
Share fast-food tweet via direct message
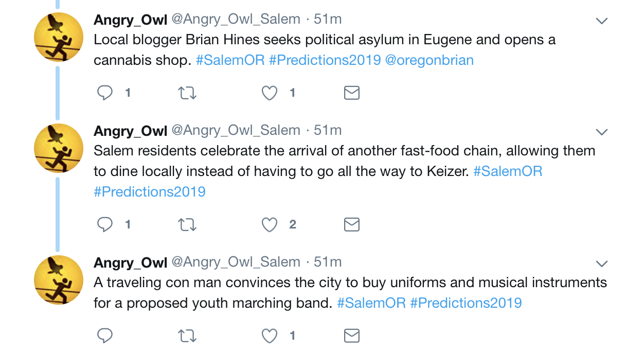pos(351,224)
